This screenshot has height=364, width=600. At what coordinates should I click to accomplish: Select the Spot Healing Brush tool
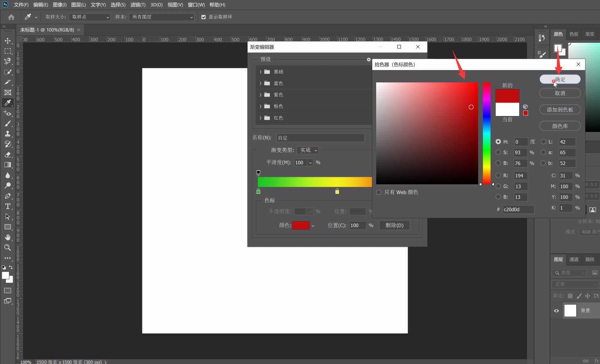pos(7,113)
